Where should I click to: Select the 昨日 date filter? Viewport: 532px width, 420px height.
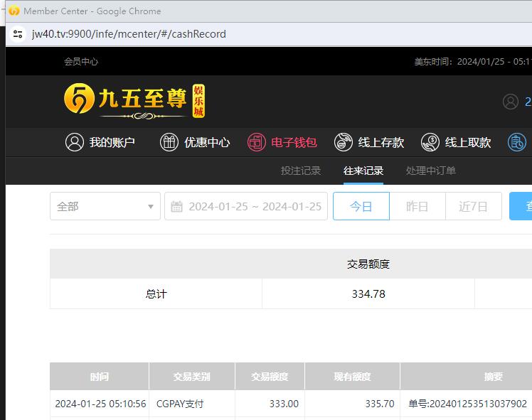[417, 206]
